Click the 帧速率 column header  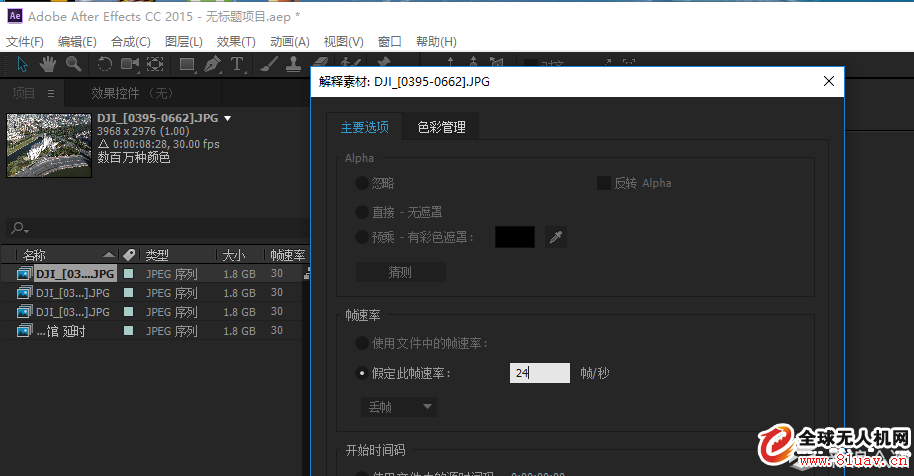point(287,255)
